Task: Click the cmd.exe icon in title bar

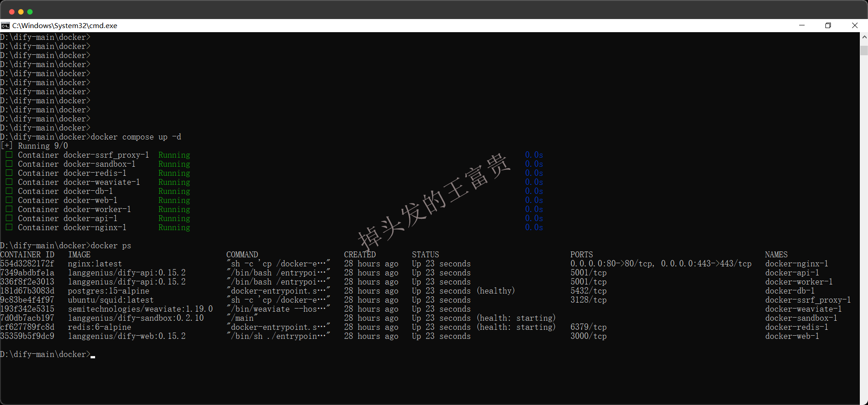Action: tap(5, 26)
